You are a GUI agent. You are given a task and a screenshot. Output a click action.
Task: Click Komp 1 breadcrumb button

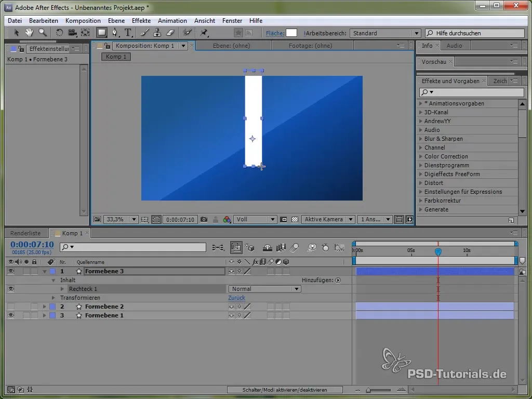116,57
